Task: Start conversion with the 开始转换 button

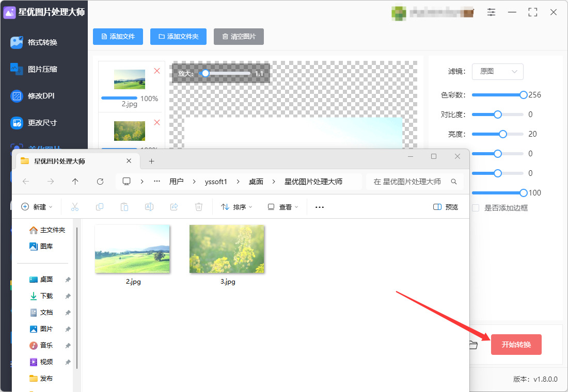Action: 516,345
